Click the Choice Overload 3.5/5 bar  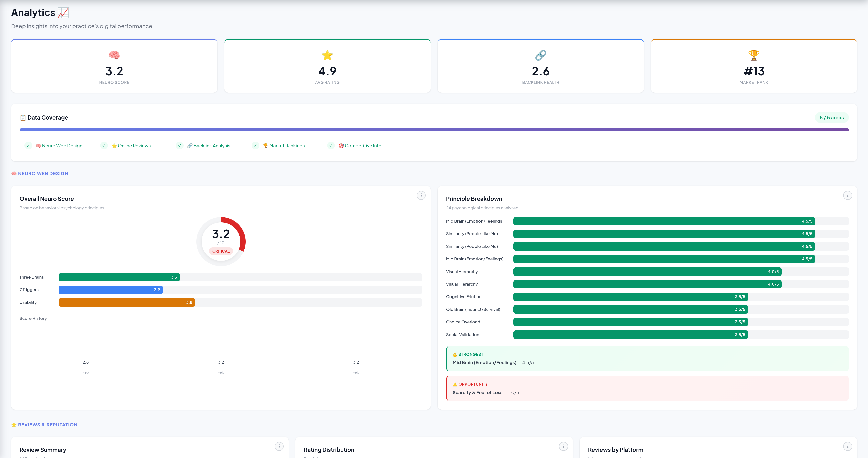click(x=630, y=322)
